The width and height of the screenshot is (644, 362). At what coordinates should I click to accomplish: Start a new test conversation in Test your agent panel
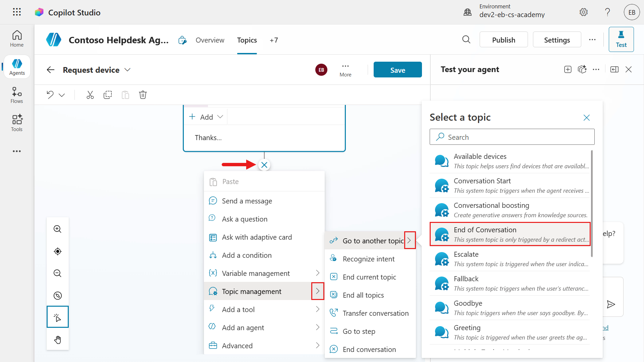pyautogui.click(x=568, y=69)
